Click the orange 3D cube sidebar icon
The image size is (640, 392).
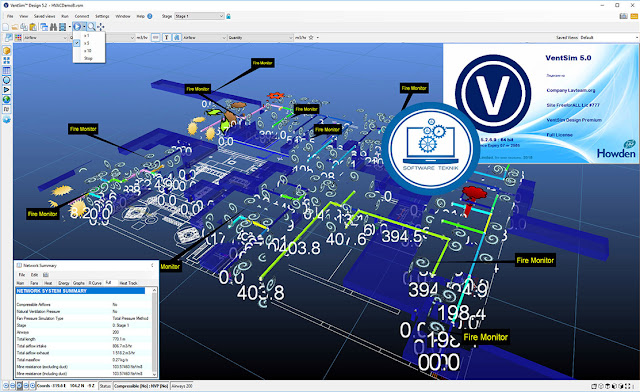pos(7,51)
